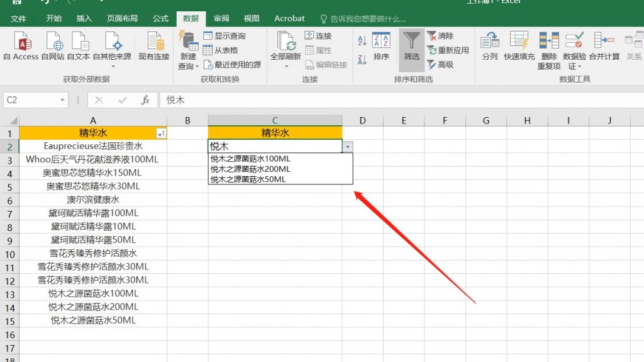The image size is (644, 362).
Task: Click the Select All corner triangle
Action: pos(14,120)
